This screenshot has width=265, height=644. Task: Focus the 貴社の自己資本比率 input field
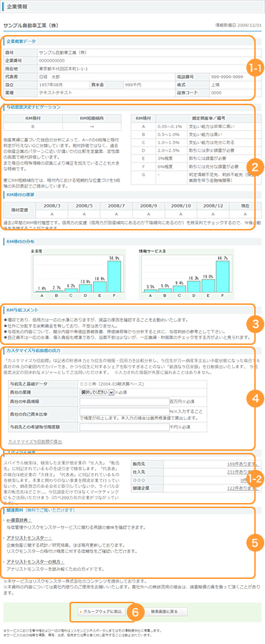pos(124,411)
